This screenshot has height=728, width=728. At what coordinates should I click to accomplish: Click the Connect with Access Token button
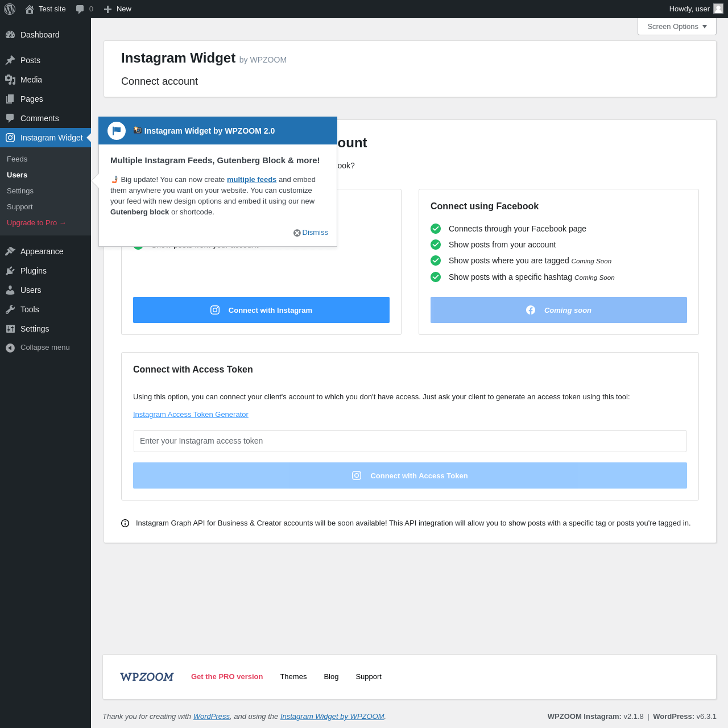(410, 475)
